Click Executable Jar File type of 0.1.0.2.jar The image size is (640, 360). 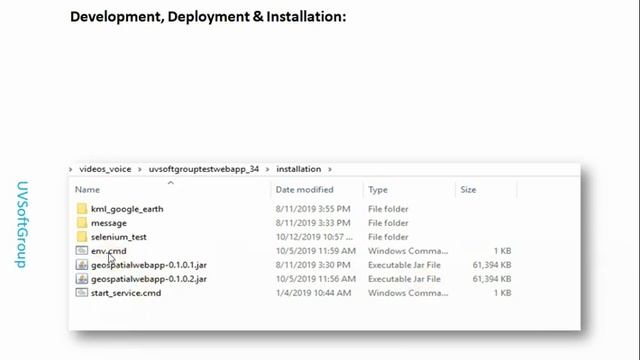[x=404, y=279]
